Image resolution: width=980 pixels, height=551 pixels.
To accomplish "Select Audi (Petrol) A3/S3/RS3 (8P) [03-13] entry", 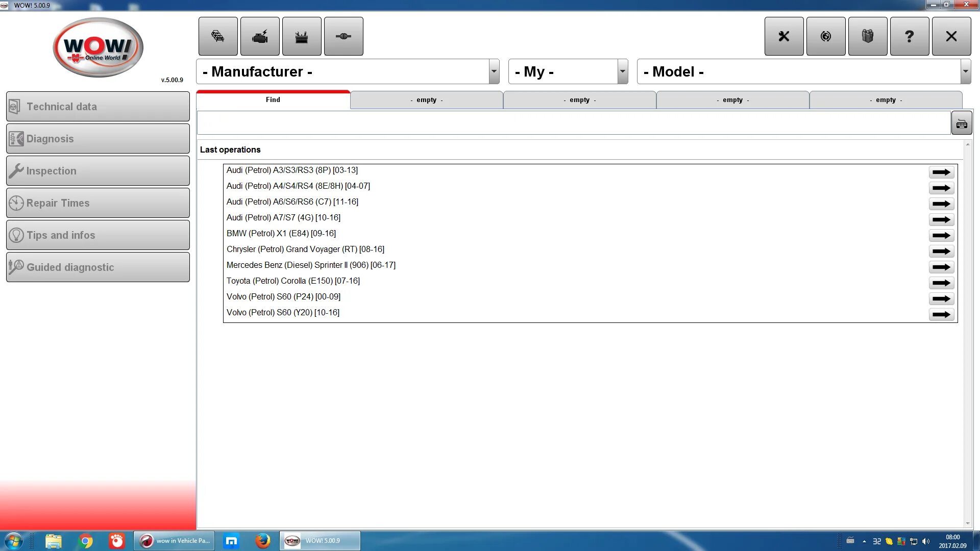I will pyautogui.click(x=292, y=170).
